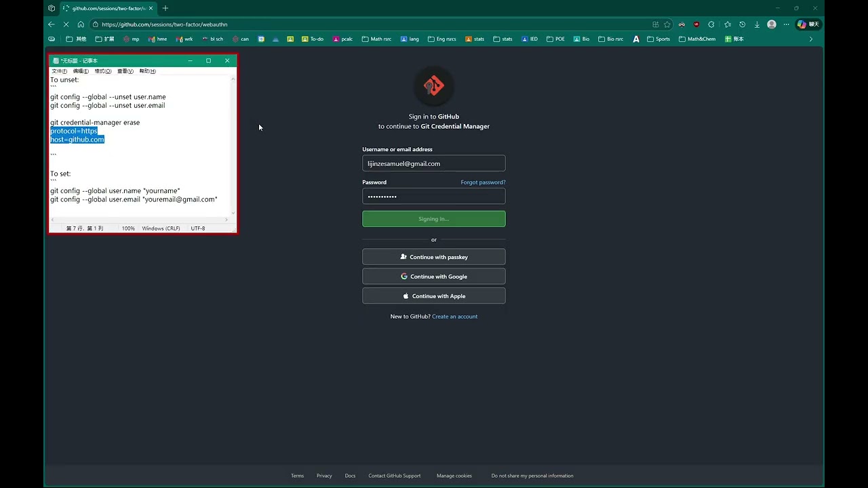
Task: Open the 账本 spreadsheet bookmark
Action: pyautogui.click(x=734, y=39)
